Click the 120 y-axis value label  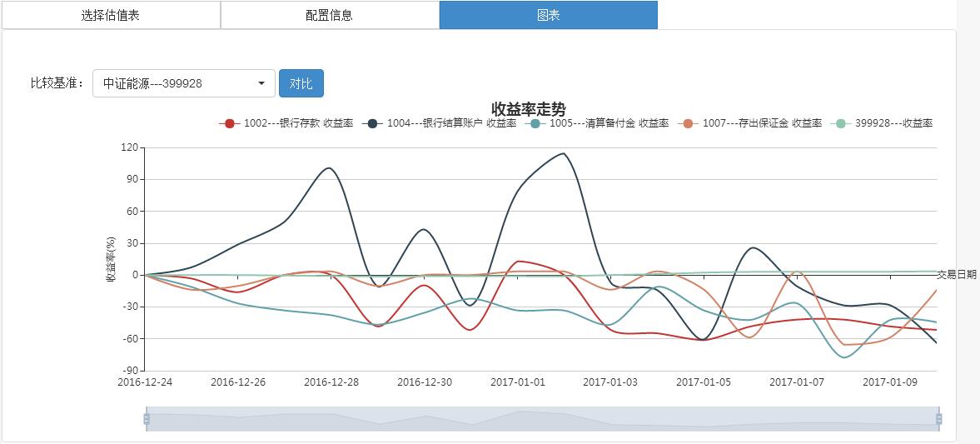(130, 148)
